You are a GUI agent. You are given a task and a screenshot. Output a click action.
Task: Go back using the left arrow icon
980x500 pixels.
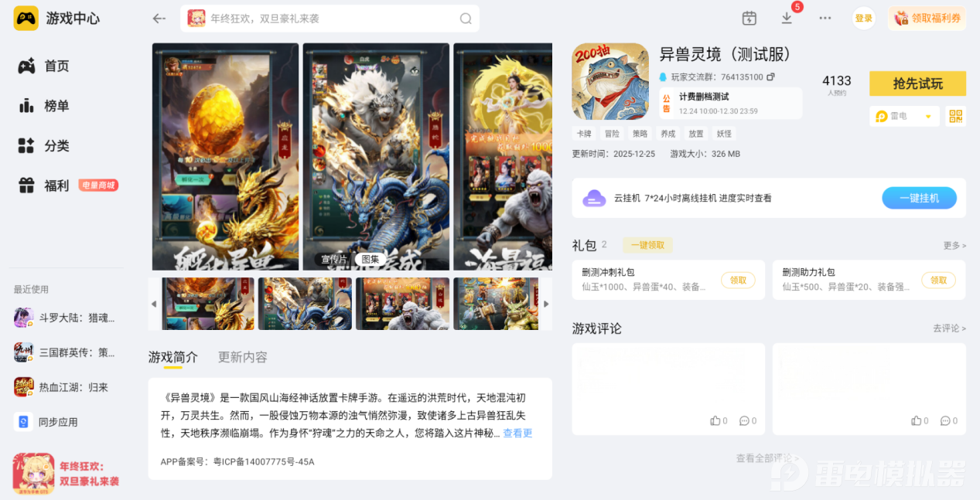[159, 19]
